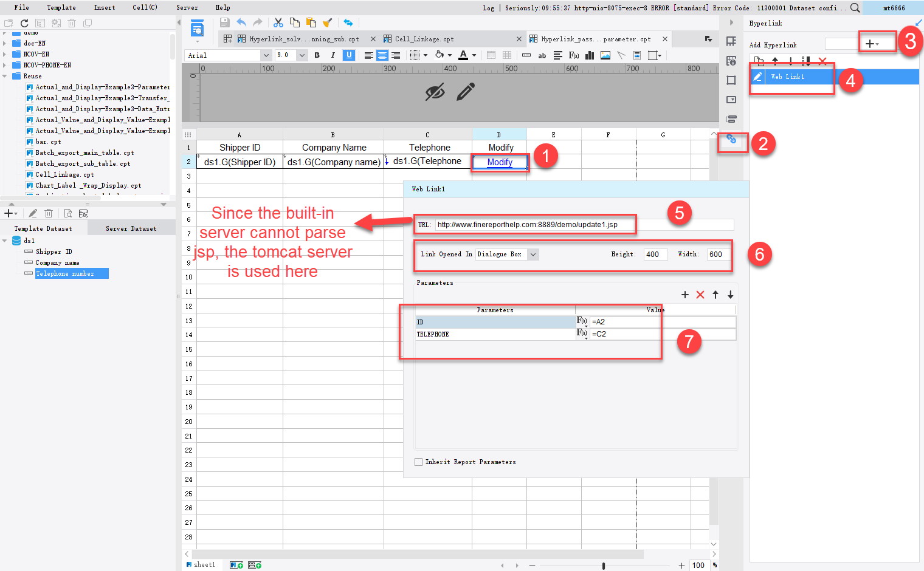The height and width of the screenshot is (571, 924).
Task: Click the URL input field
Action: 584,225
